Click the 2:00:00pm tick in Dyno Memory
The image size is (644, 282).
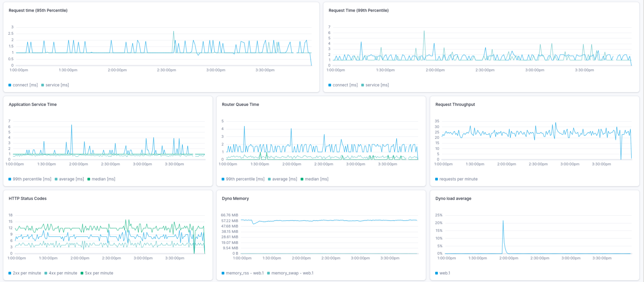click(301, 258)
